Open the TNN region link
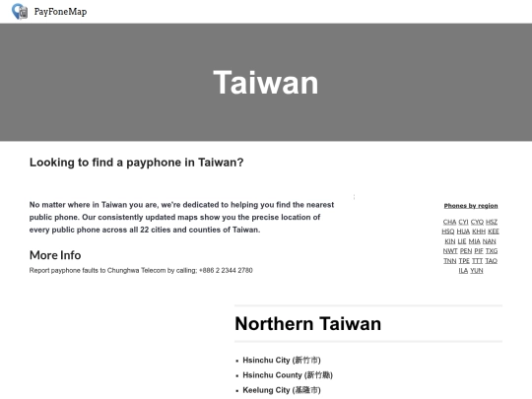The width and height of the screenshot is (532, 399). [x=450, y=261]
